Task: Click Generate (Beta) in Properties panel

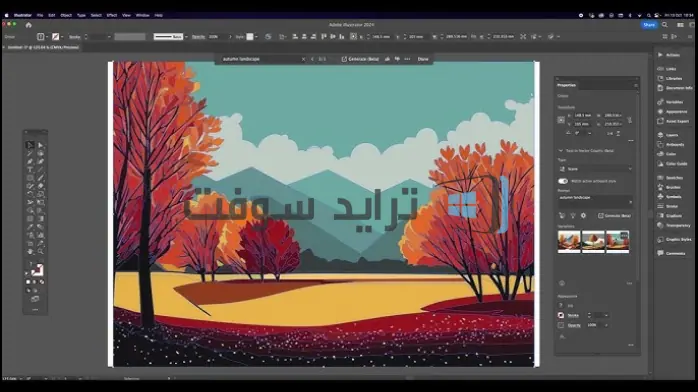Action: click(x=614, y=216)
